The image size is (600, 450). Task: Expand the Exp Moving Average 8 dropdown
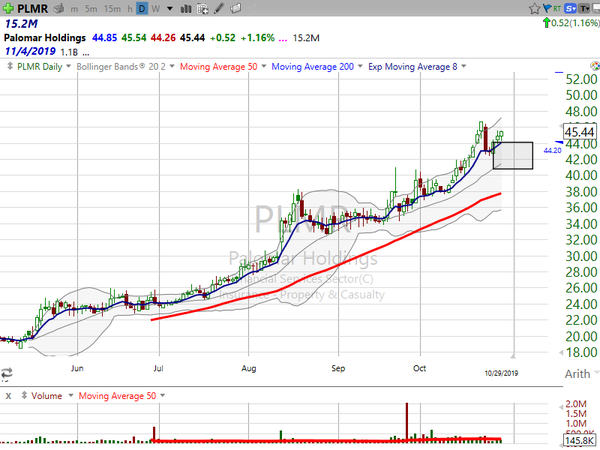(464, 66)
